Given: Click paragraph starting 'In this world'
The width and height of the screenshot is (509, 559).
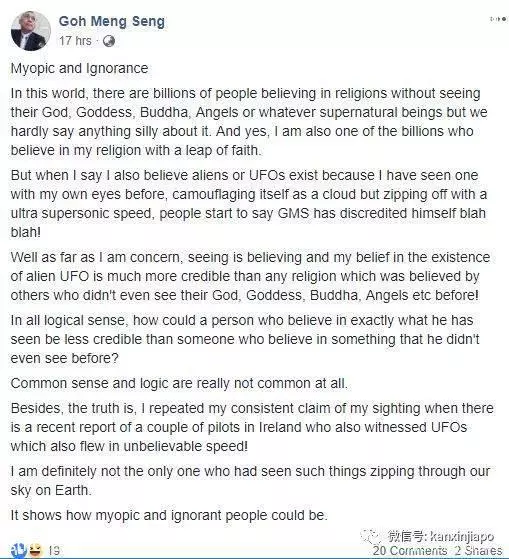Looking at the screenshot, I should click(249, 122).
